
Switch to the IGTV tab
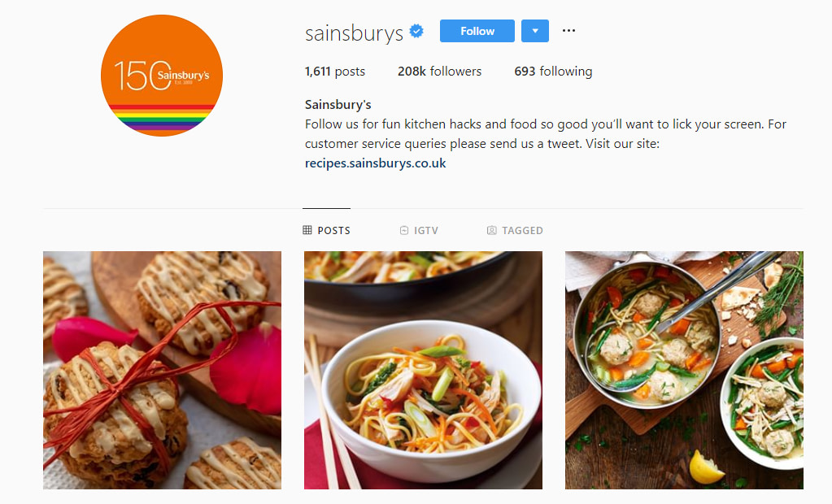pyautogui.click(x=419, y=230)
